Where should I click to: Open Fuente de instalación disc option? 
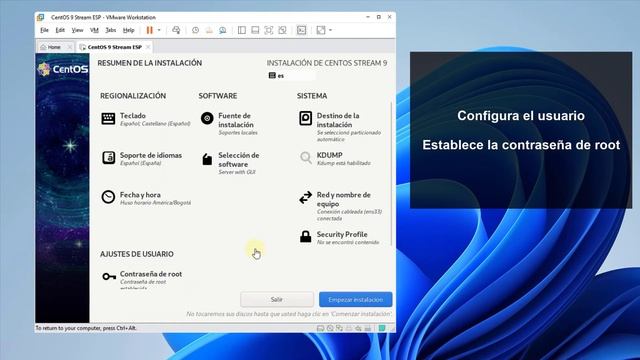pyautogui.click(x=229, y=124)
